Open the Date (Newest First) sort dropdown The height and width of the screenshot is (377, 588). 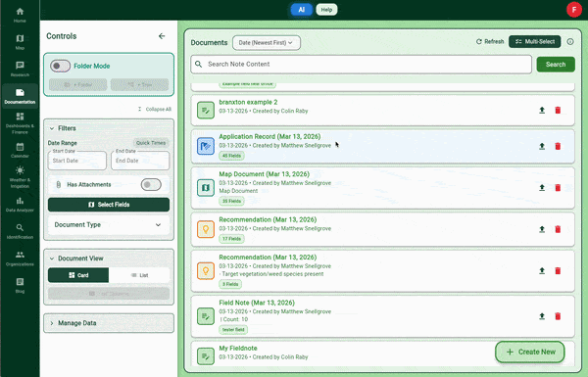click(x=267, y=43)
